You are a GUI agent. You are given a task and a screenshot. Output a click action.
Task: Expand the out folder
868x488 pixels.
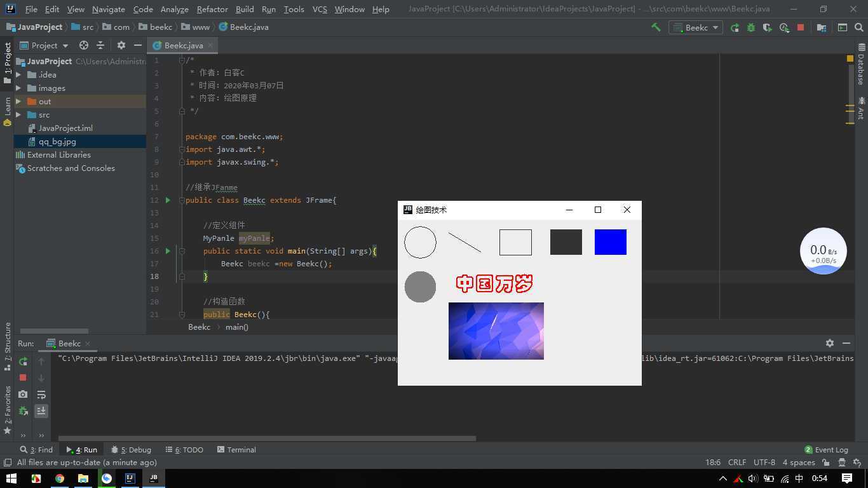pos(18,102)
